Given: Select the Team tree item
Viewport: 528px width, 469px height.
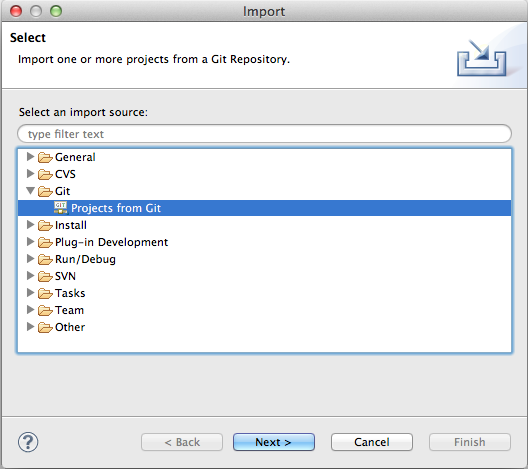Looking at the screenshot, I should (x=69, y=310).
